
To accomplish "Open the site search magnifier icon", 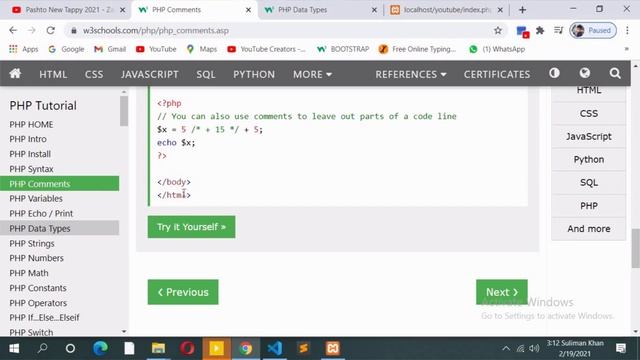I will [x=615, y=73].
